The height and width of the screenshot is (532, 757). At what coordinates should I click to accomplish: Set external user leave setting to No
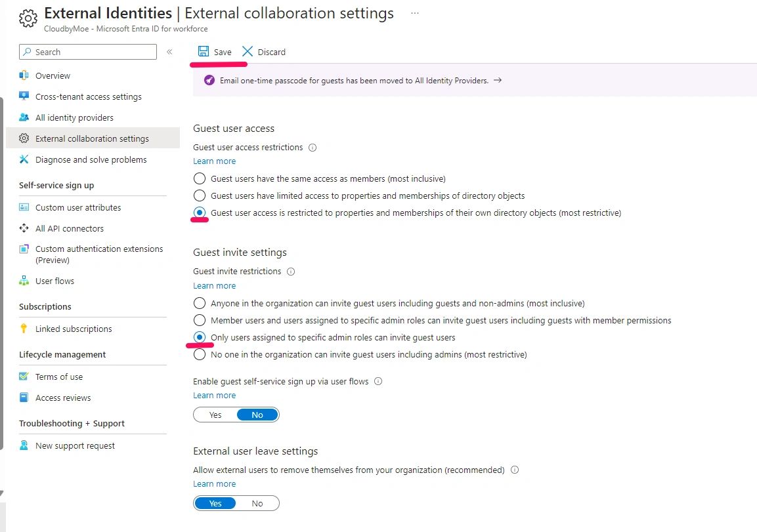(x=257, y=503)
